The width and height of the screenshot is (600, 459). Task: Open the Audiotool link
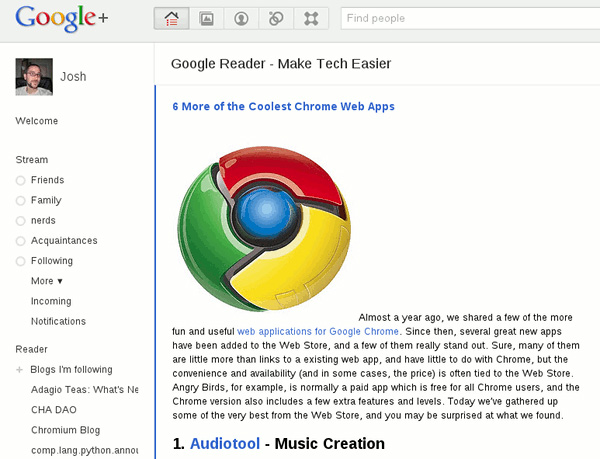pyautogui.click(x=225, y=444)
